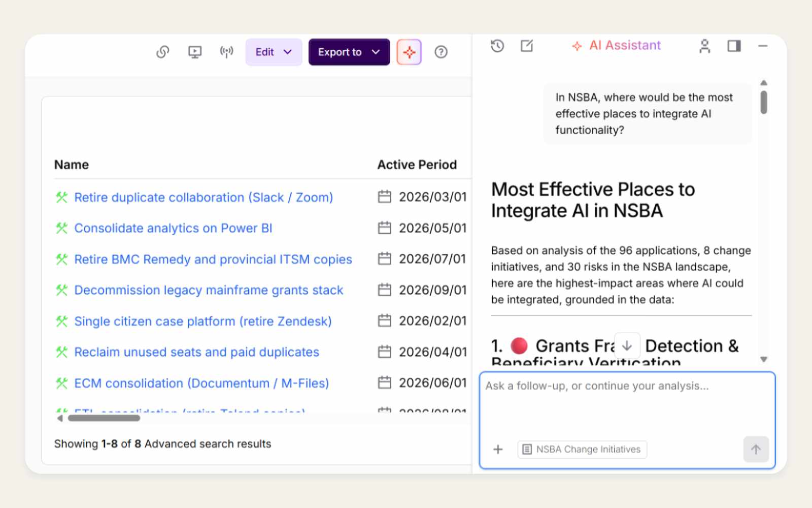
Task: Click the calendar icon next to 2026/04/01
Action: tap(385, 352)
